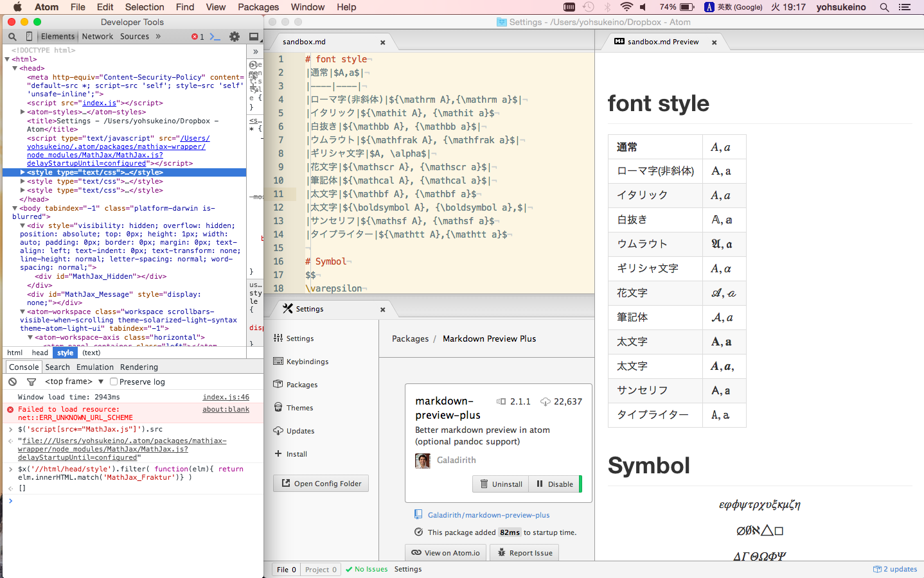Select the Rendering drawer tab
This screenshot has width=924, height=578.
139,367
